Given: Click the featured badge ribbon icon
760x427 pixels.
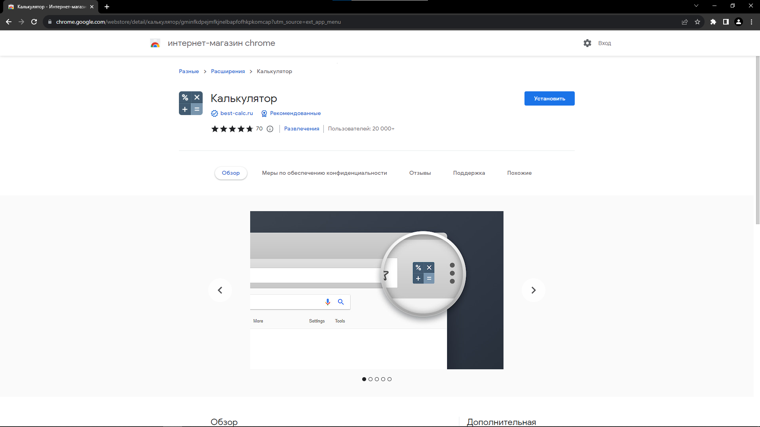Looking at the screenshot, I should point(264,113).
